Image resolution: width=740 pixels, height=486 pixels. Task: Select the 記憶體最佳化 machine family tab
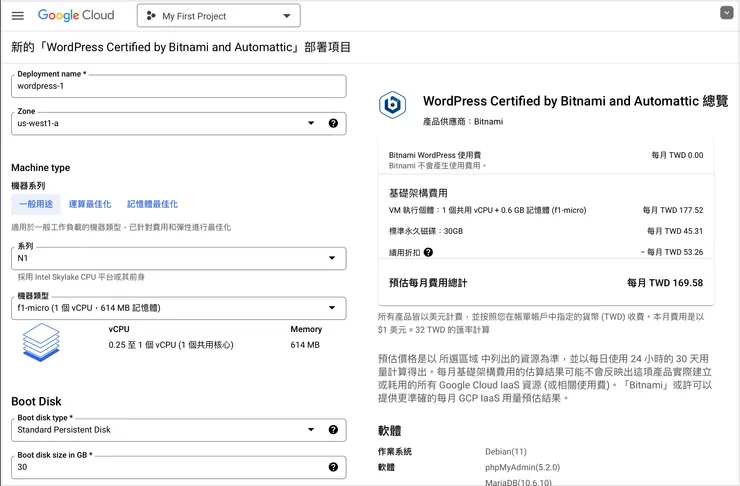152,204
